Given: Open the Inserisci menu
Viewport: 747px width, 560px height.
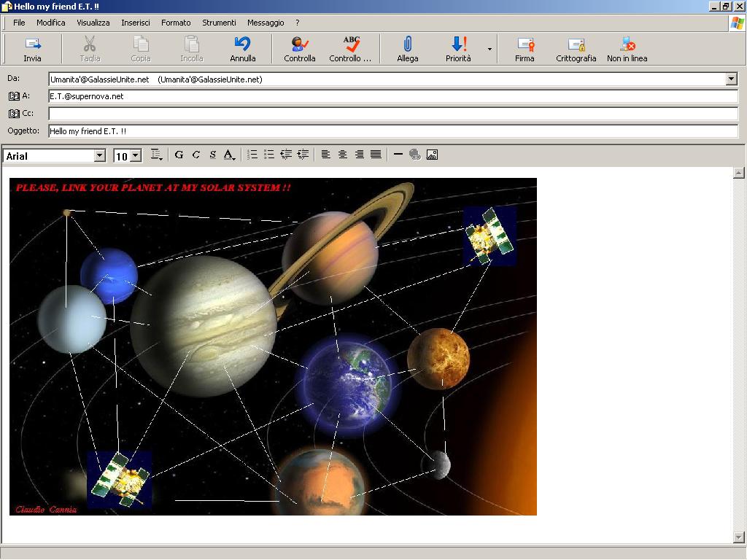Looking at the screenshot, I should pos(135,23).
